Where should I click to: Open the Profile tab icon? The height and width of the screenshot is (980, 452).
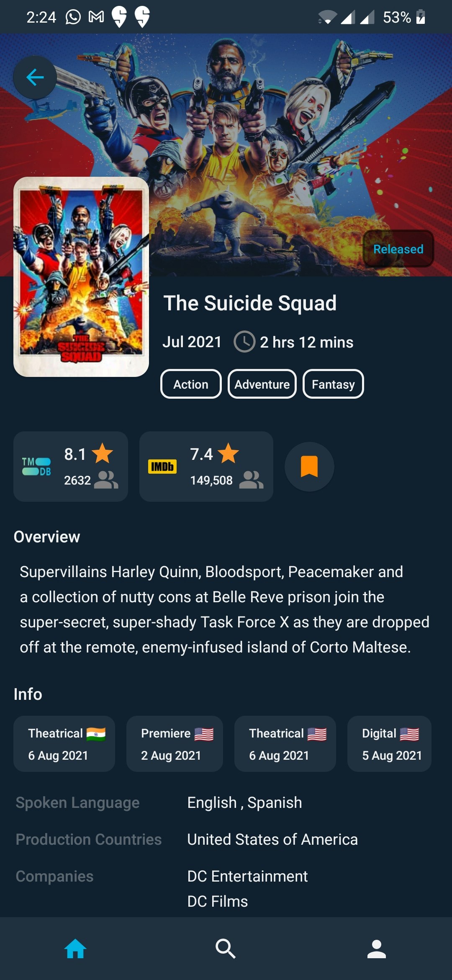[376, 949]
